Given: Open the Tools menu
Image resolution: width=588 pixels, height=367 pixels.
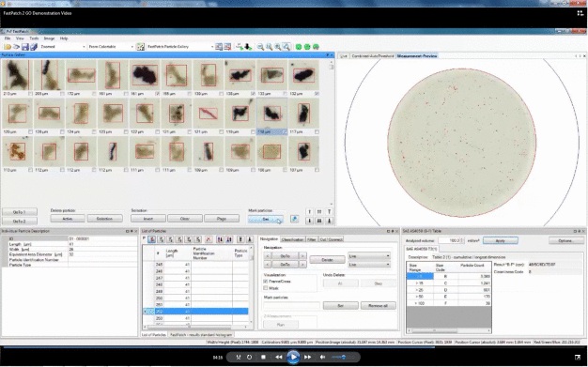Looking at the screenshot, I should (x=34, y=38).
